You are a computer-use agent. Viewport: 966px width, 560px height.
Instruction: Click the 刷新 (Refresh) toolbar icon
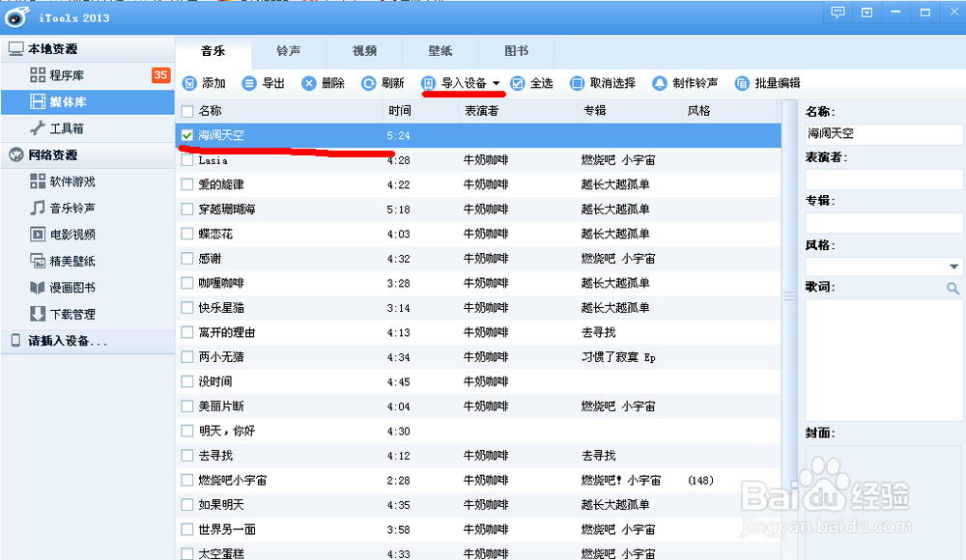pyautogui.click(x=368, y=83)
